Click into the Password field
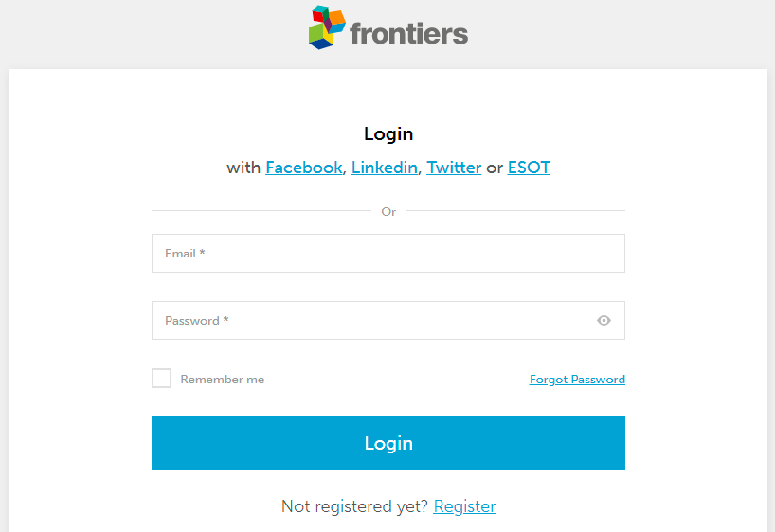 [x=374, y=321]
